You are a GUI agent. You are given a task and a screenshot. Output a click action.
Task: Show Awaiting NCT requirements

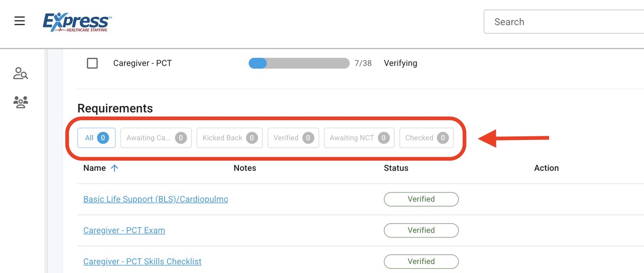(359, 138)
